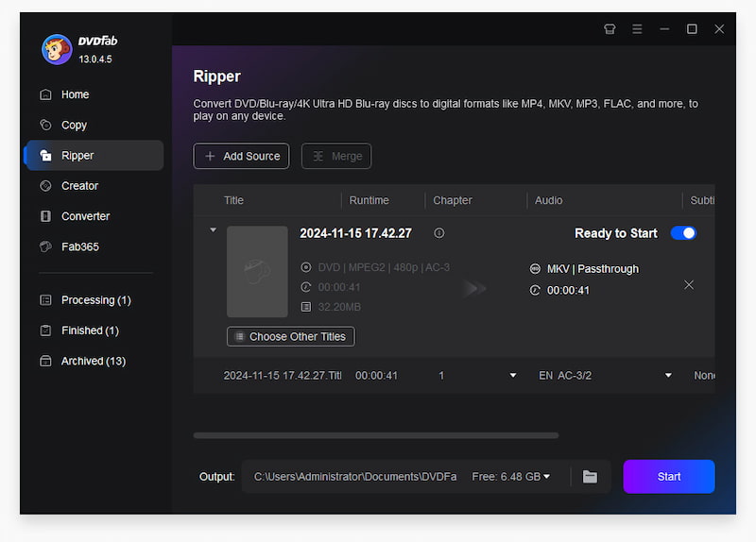Click the Audio column header
Screen dimensions: 756x542
(549, 200)
